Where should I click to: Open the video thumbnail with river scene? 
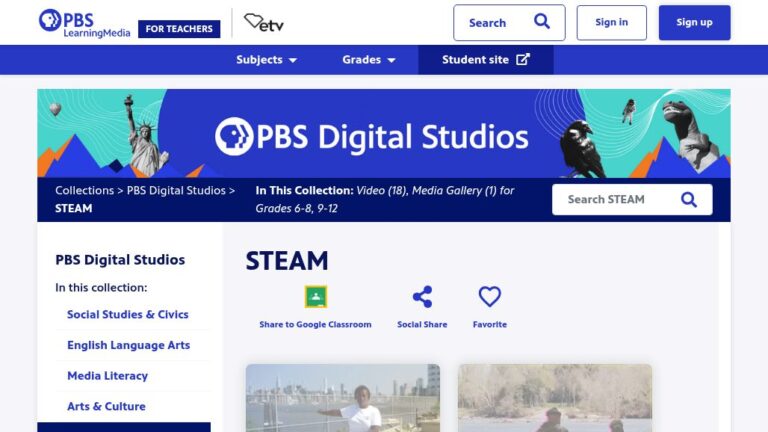click(555, 398)
